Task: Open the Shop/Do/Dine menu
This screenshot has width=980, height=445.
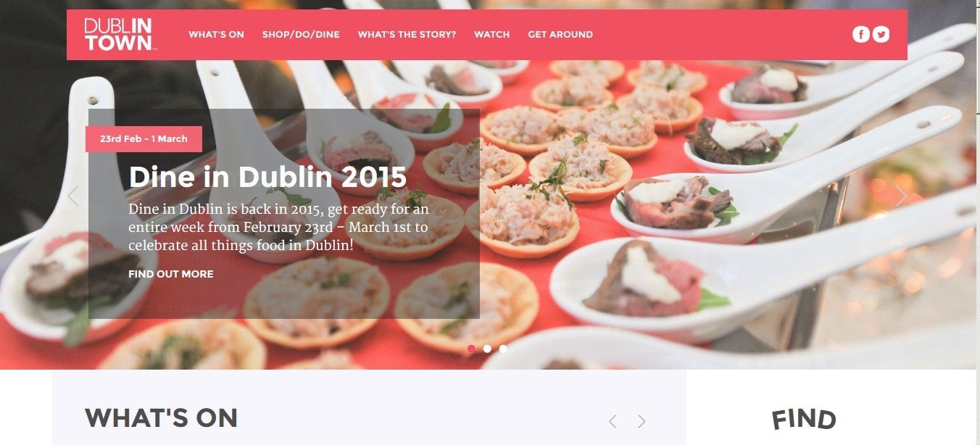Action: coord(301,34)
